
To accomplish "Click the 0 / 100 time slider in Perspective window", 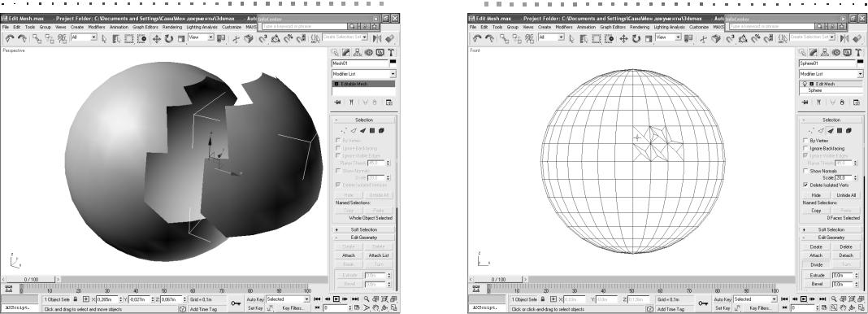I will pyautogui.click(x=30, y=279).
